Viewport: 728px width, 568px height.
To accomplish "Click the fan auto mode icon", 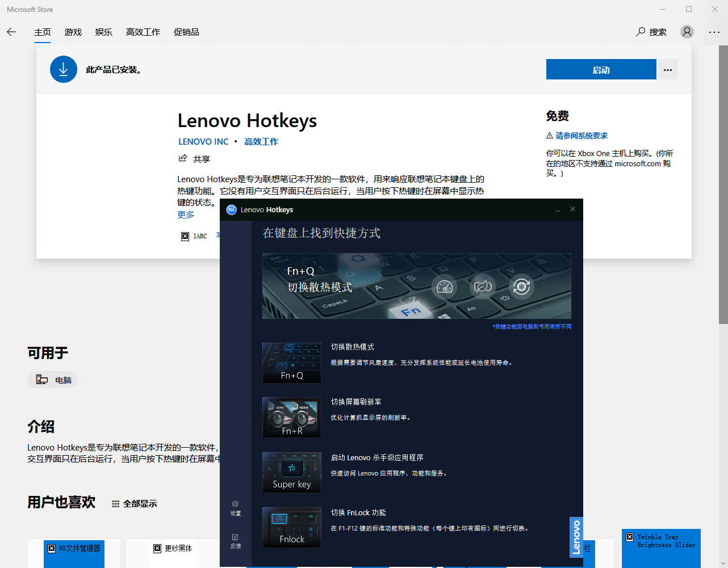I will (x=521, y=287).
